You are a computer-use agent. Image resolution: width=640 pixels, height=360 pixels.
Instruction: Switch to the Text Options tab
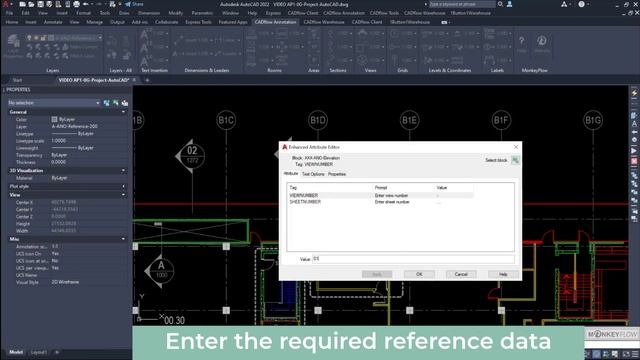click(x=313, y=174)
